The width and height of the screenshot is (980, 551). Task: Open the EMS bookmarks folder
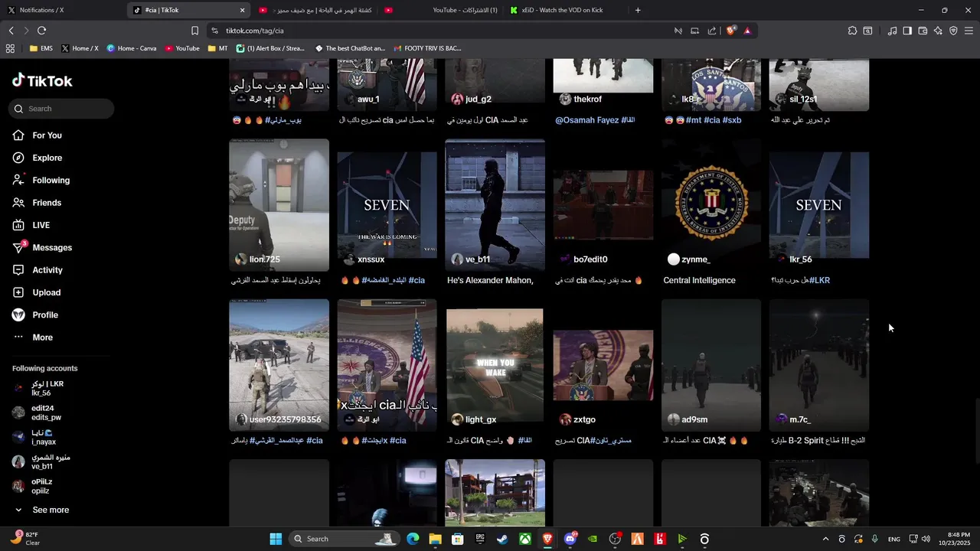pyautogui.click(x=41, y=48)
